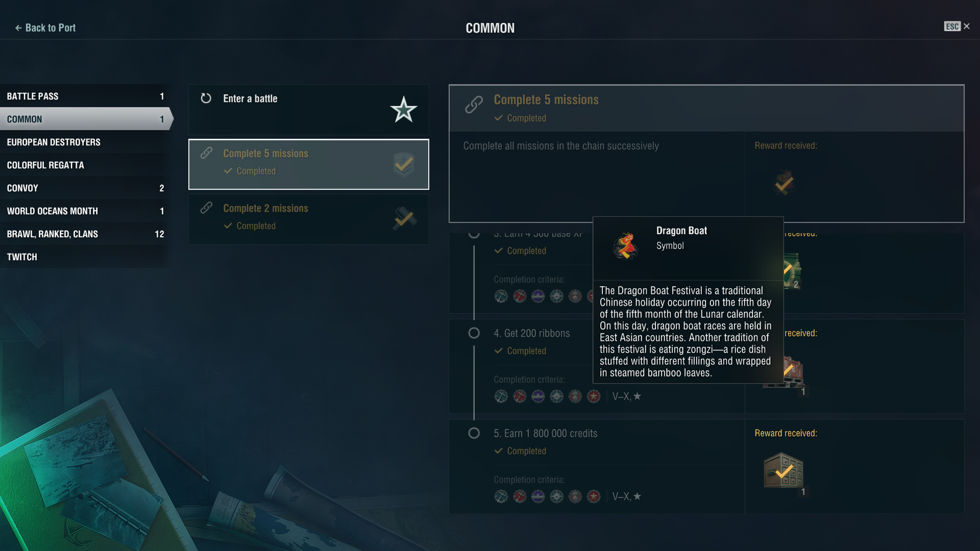The width and height of the screenshot is (980, 551).
Task: Click the Dragon Boat reward icon under Reward received
Action: point(784,183)
